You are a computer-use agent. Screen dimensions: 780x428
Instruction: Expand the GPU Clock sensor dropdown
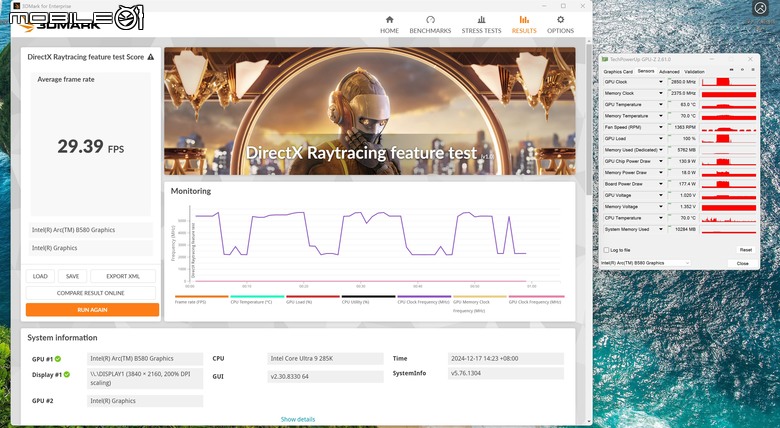661,82
